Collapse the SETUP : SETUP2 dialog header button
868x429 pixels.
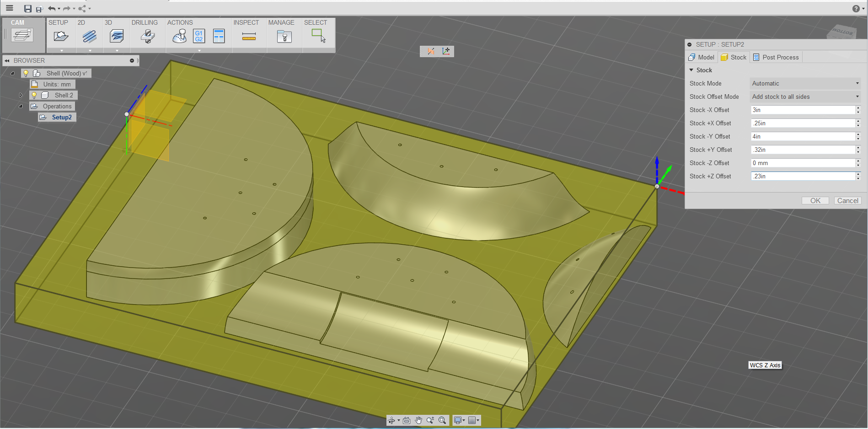[690, 44]
